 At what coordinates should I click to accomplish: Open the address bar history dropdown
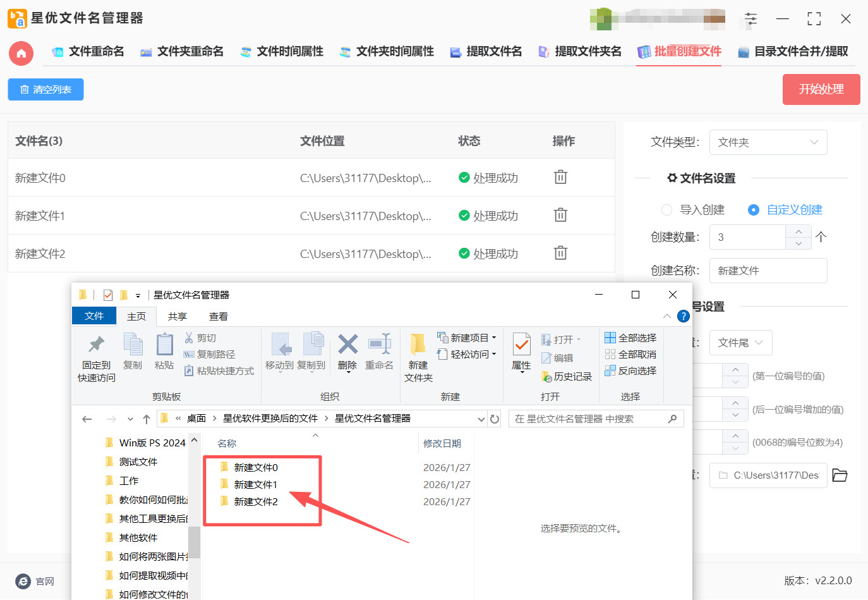point(481,419)
